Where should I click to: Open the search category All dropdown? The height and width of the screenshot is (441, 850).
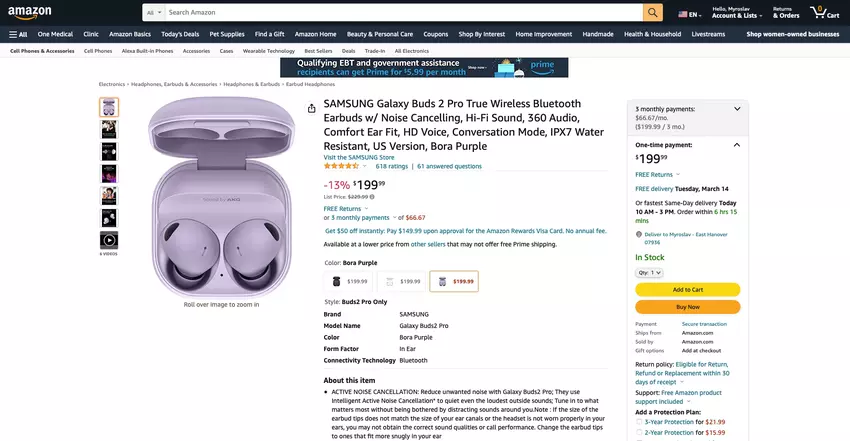pos(152,13)
